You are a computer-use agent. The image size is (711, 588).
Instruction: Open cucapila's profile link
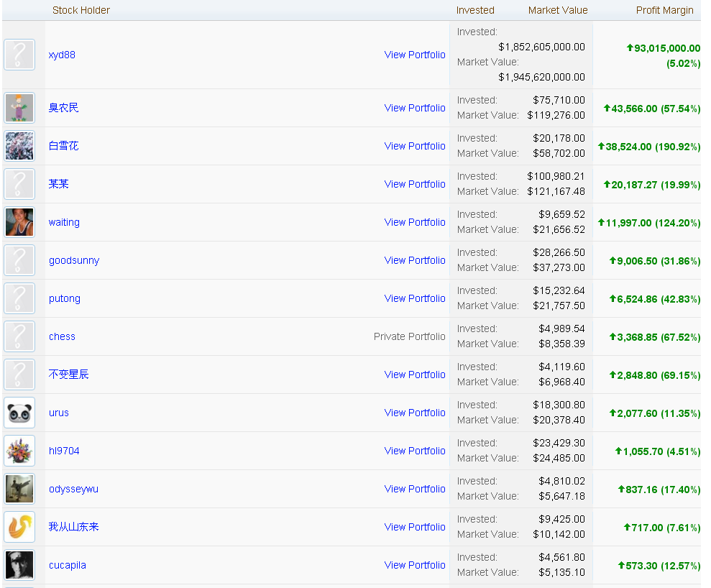coord(68,565)
